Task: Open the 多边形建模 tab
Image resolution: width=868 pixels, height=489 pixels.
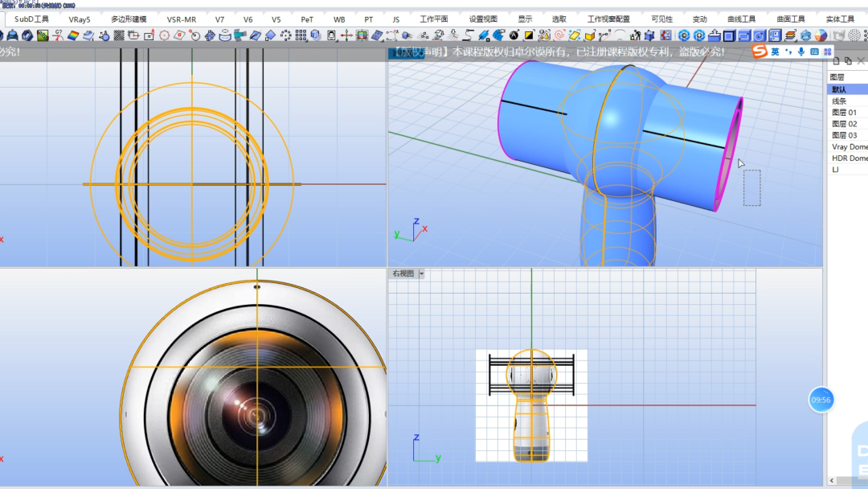Action: click(x=129, y=18)
